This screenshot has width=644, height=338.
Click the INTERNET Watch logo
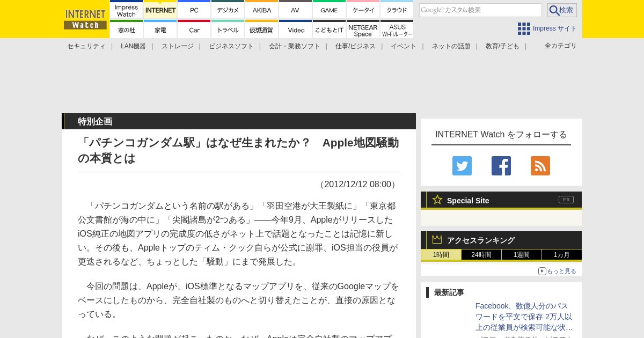tap(85, 19)
